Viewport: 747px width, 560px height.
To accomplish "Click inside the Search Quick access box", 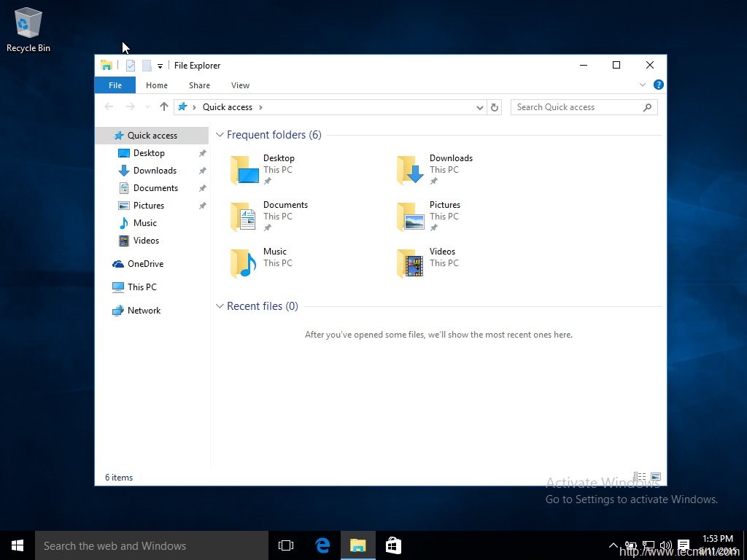I will point(576,107).
